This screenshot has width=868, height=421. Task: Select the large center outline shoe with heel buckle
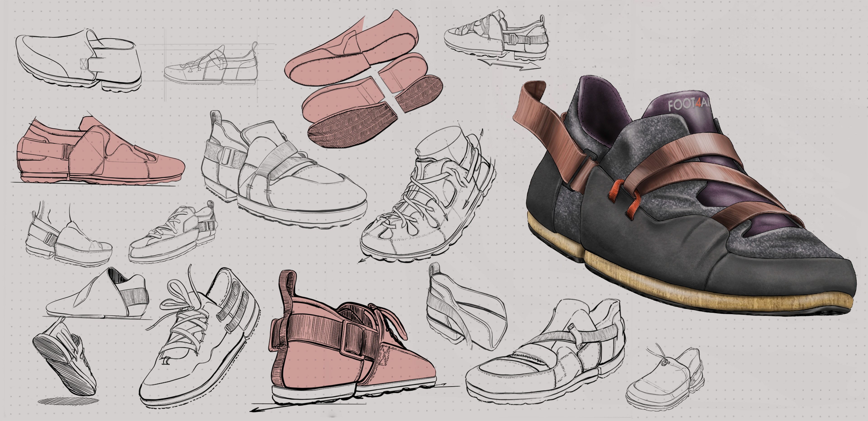click(283, 172)
